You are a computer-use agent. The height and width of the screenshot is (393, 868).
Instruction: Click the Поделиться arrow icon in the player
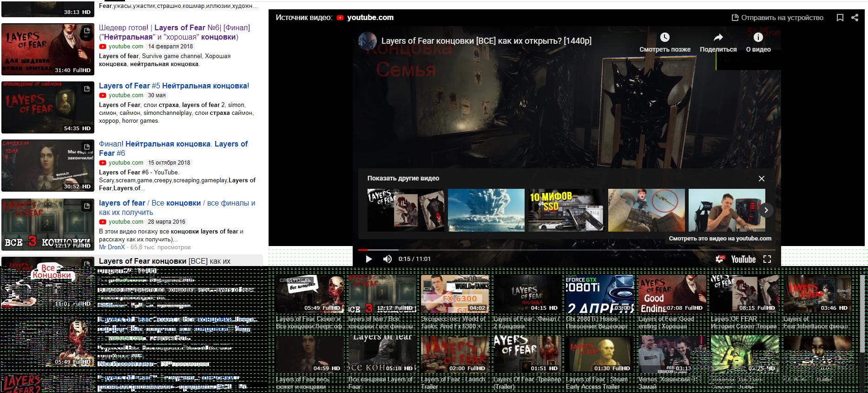[718, 37]
